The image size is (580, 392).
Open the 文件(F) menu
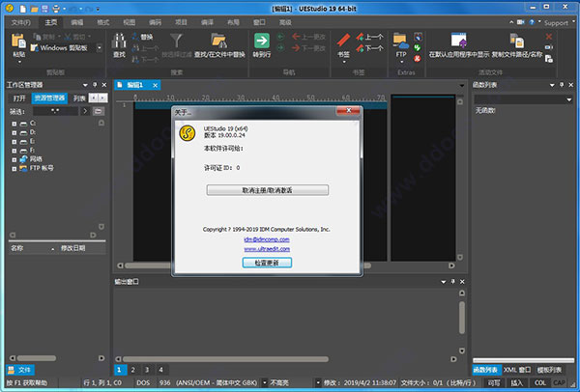[21, 22]
